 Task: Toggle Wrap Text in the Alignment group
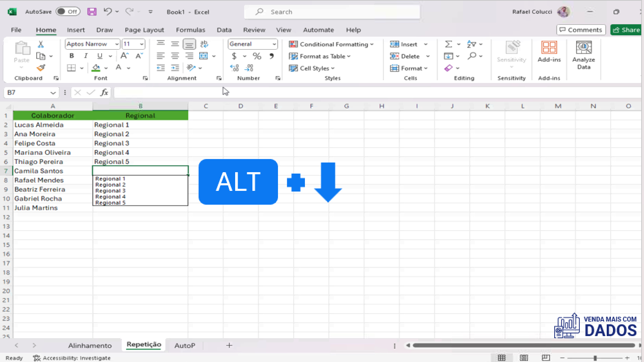(x=204, y=44)
